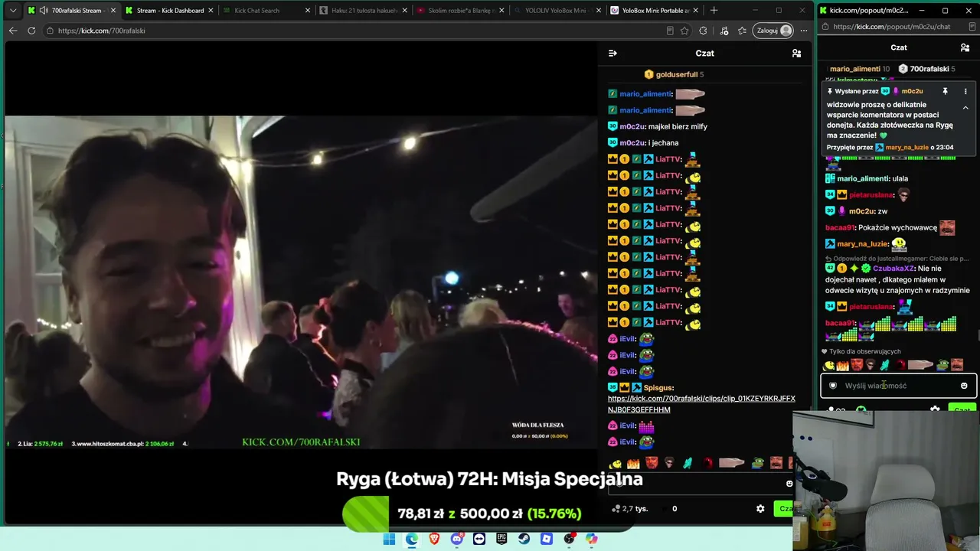Switch to the Skolim rozbie*a Blankę tab

461,11
